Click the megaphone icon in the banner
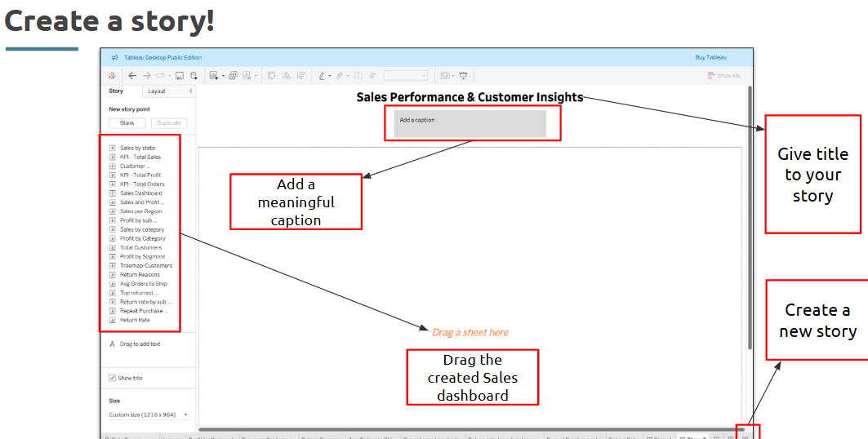This screenshot has height=439, width=868. point(114,57)
